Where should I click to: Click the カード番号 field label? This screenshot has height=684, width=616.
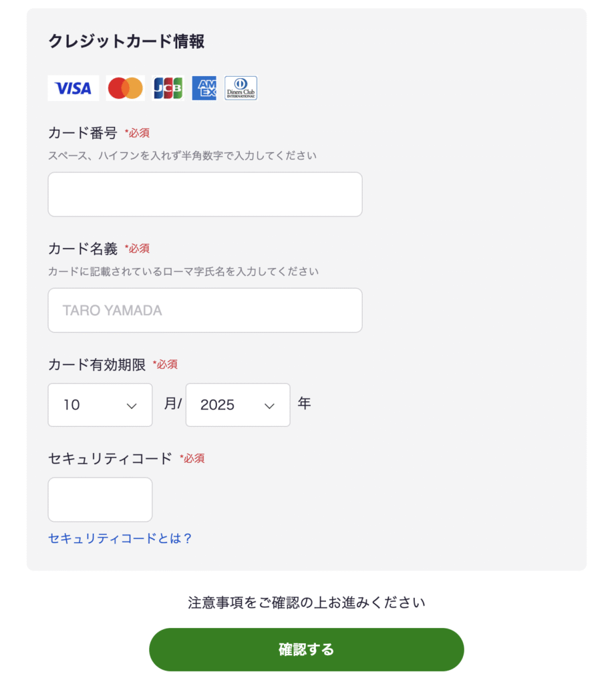coord(83,133)
